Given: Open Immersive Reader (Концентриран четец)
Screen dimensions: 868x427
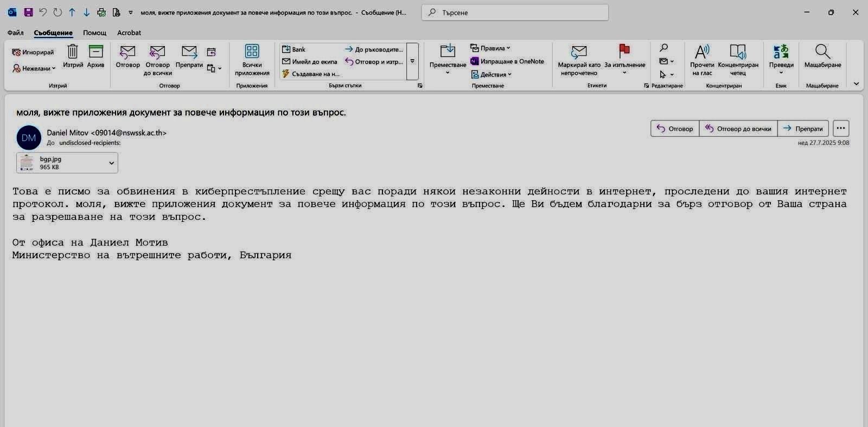Looking at the screenshot, I should 738,53.
